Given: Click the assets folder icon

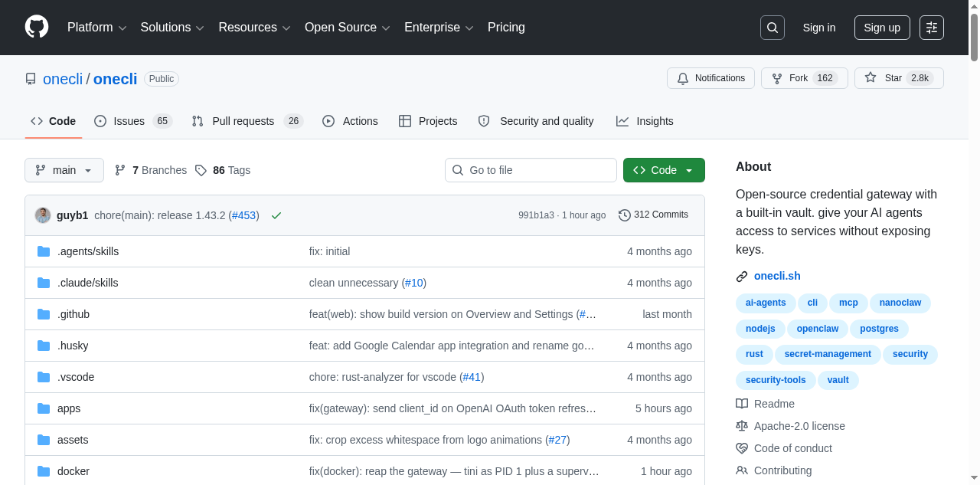Looking at the screenshot, I should pyautogui.click(x=44, y=440).
